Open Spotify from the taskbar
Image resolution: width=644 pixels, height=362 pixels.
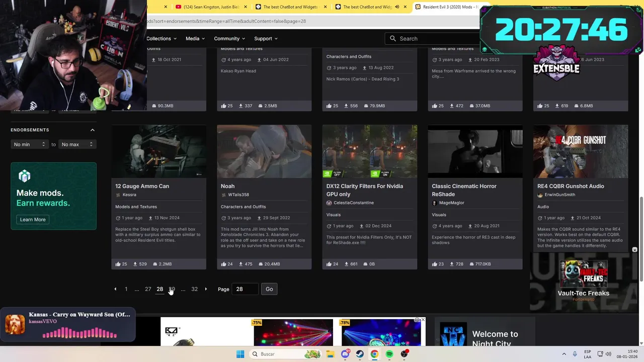tap(389, 354)
